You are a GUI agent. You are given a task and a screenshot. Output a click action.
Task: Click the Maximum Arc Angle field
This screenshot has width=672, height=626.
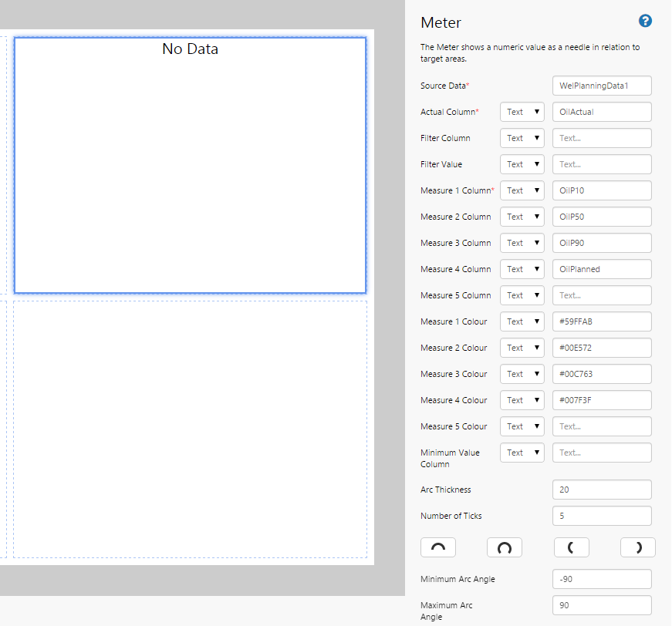(x=602, y=605)
